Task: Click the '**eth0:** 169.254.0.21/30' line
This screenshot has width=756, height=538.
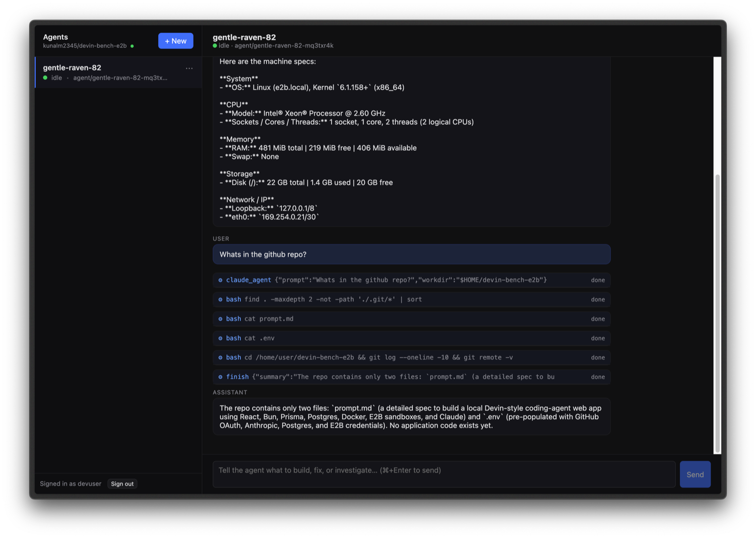Action: [x=269, y=217]
